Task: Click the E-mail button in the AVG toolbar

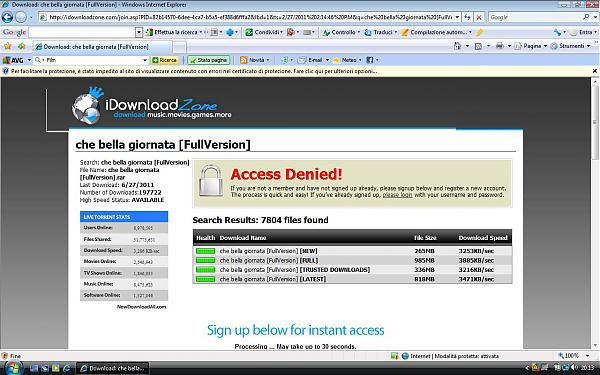Action: pos(311,60)
